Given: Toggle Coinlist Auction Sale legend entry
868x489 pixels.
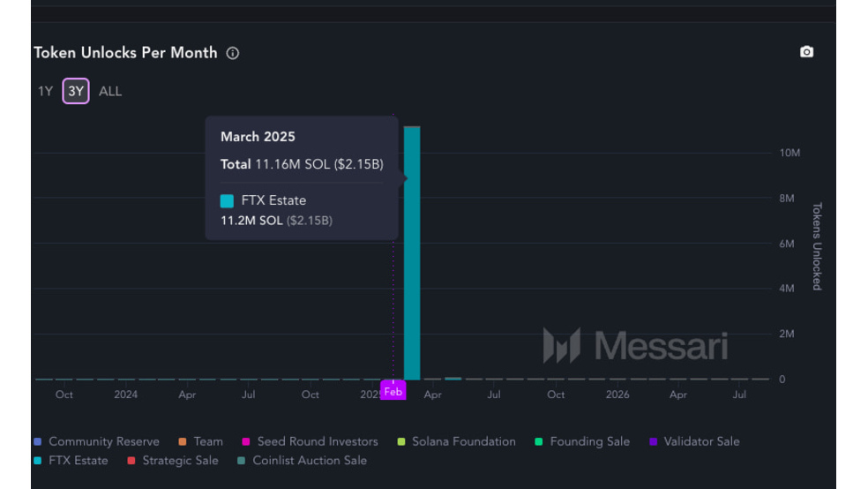Looking at the screenshot, I should coord(303,460).
